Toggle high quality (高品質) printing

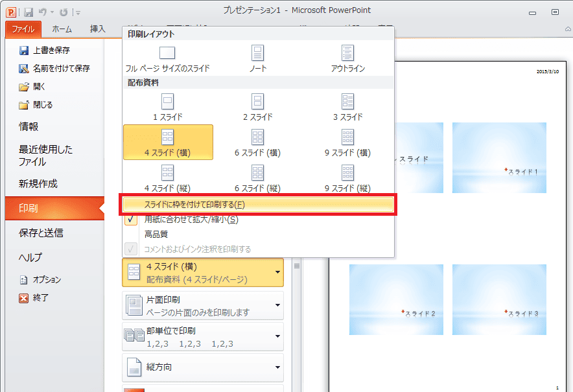[x=156, y=235]
